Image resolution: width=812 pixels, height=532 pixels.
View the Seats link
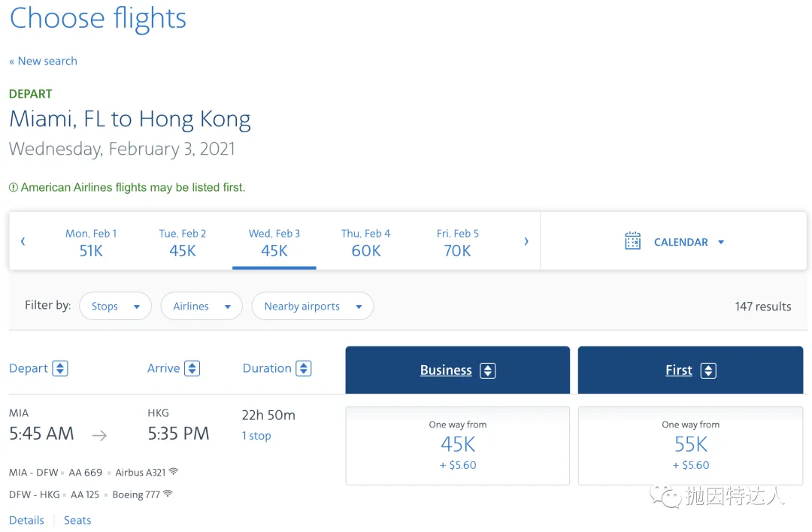tap(77, 520)
